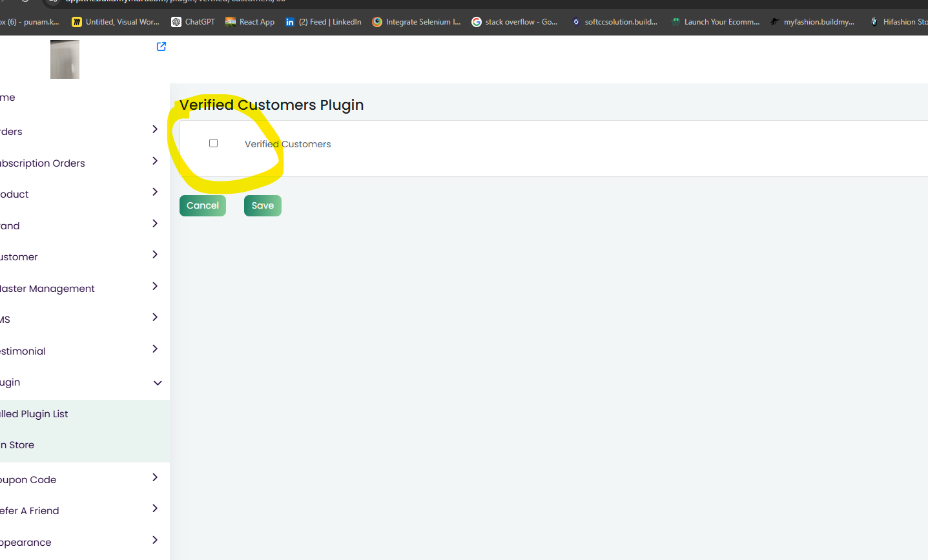Expand the Product menu chevron
This screenshot has width=928, height=560.
[x=155, y=192]
